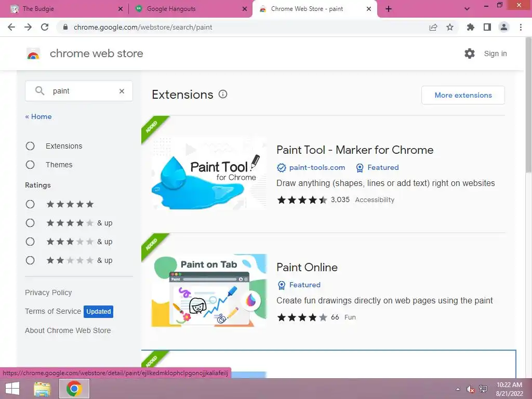Click the address bar padlock icon
This screenshot has height=399, width=532.
[65, 27]
